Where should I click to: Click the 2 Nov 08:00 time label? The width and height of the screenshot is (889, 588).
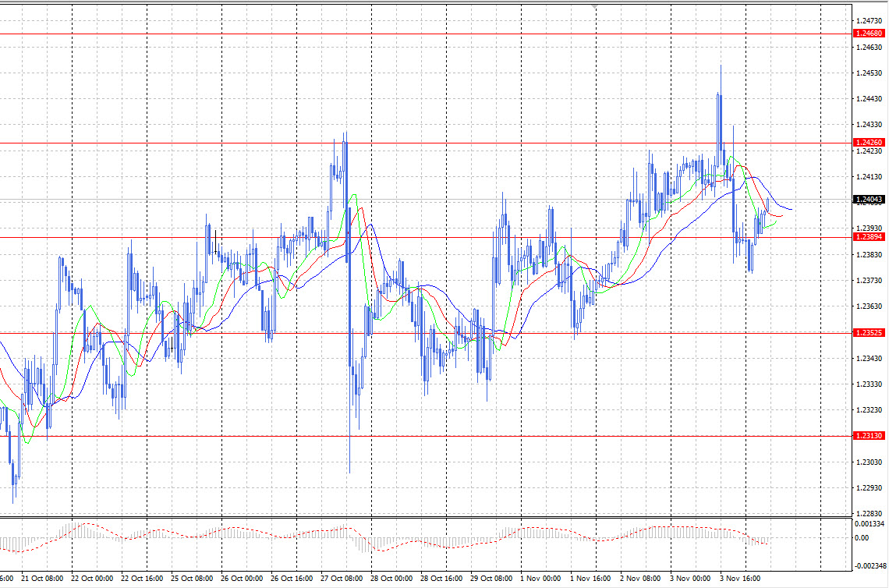point(641,579)
